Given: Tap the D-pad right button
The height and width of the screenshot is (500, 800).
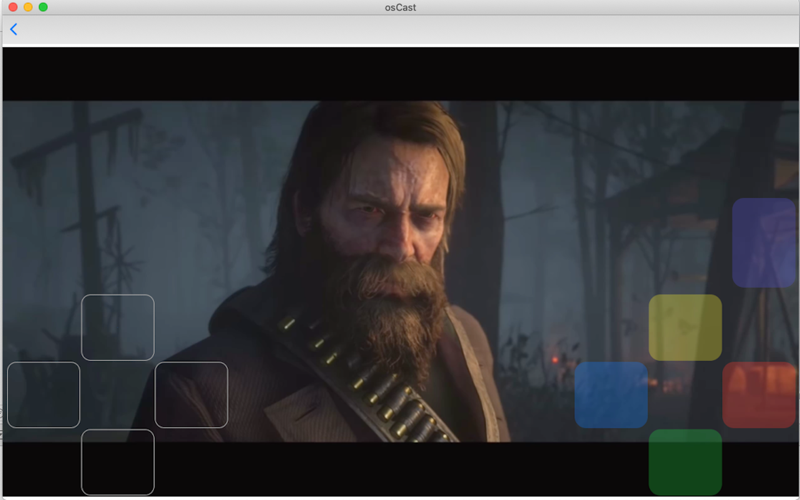Looking at the screenshot, I should 191,395.
